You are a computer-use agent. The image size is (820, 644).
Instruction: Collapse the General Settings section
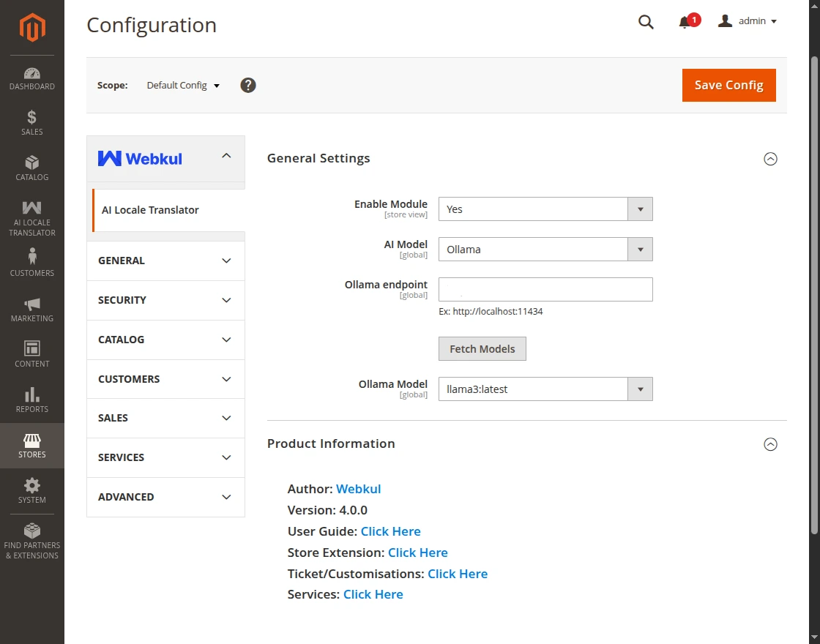coord(770,159)
